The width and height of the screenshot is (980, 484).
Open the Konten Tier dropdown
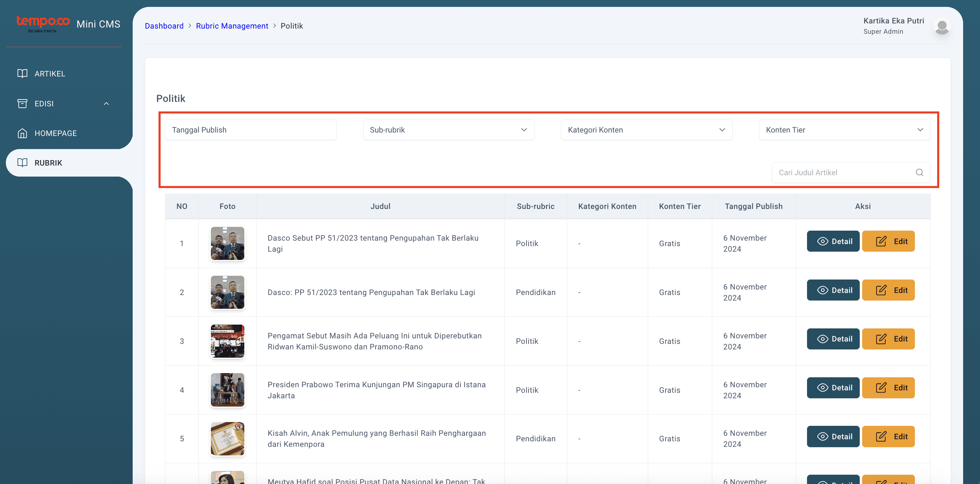pos(845,130)
